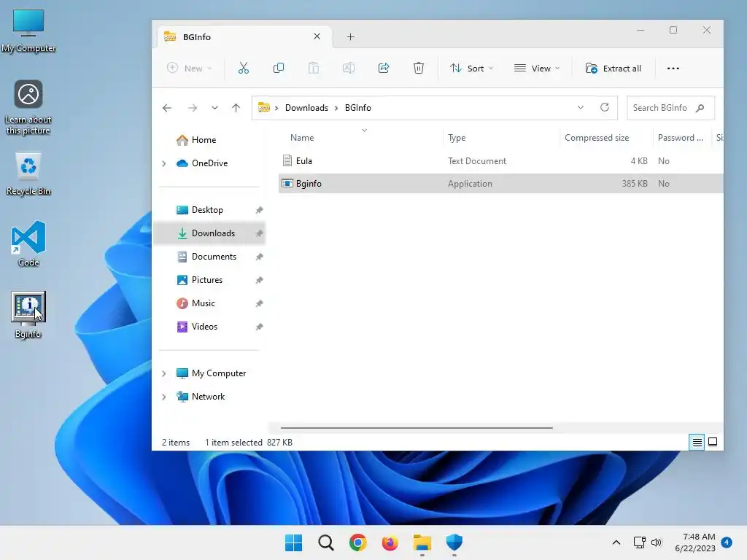Open the notification badge showing 4
Image resolution: width=747 pixels, height=560 pixels.
tap(727, 542)
